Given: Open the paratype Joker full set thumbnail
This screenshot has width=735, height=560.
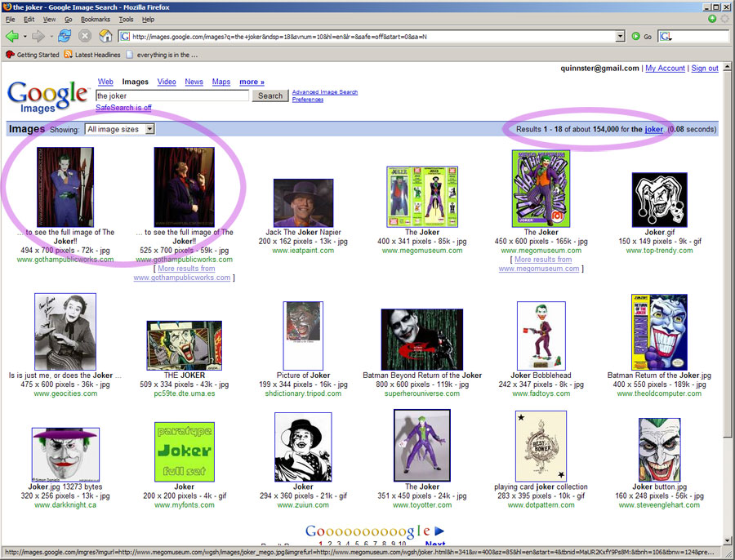Looking at the screenshot, I should click(185, 451).
